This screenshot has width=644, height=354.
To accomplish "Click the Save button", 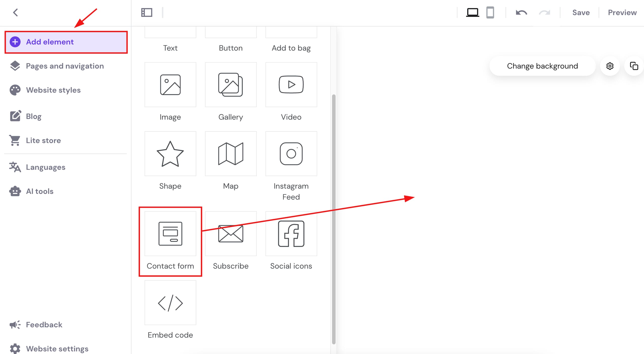I will (x=581, y=12).
